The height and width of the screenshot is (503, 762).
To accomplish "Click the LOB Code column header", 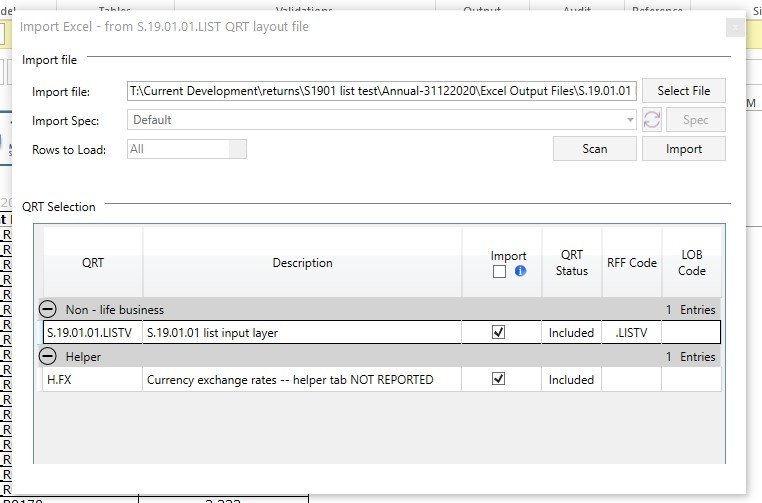I will (692, 262).
